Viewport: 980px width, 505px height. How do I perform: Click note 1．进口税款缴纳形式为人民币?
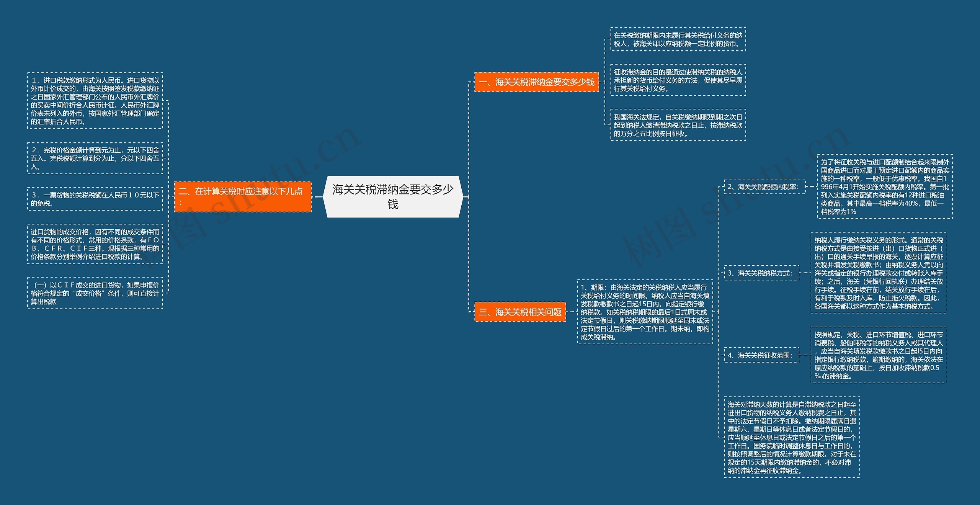click(95, 101)
